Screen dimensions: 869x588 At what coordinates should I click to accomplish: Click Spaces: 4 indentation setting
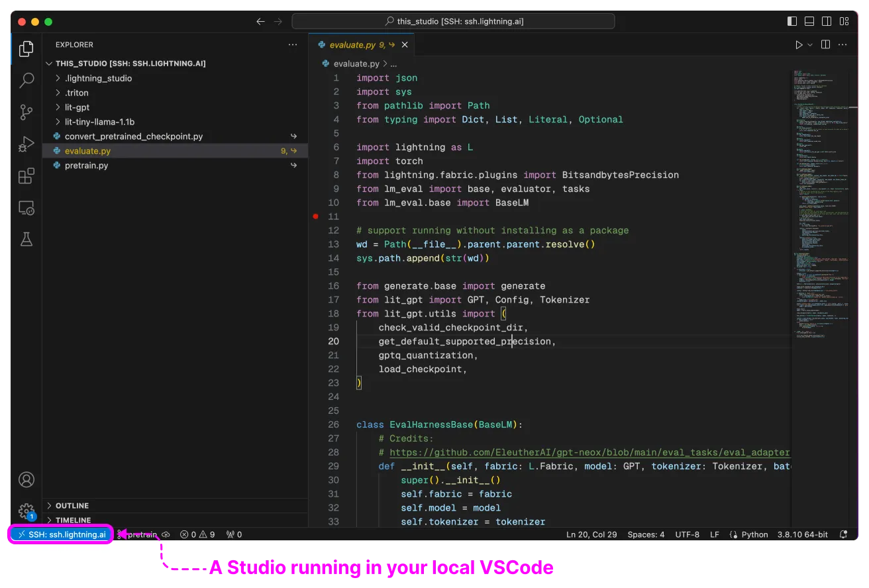[646, 534]
